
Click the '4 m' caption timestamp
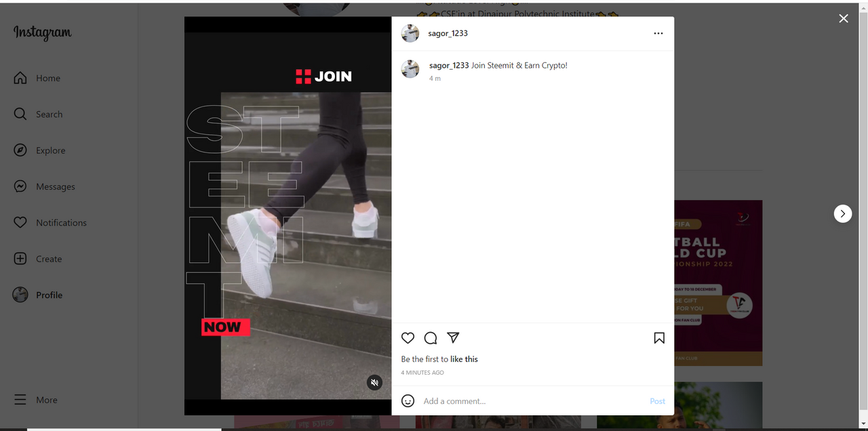[x=435, y=79]
